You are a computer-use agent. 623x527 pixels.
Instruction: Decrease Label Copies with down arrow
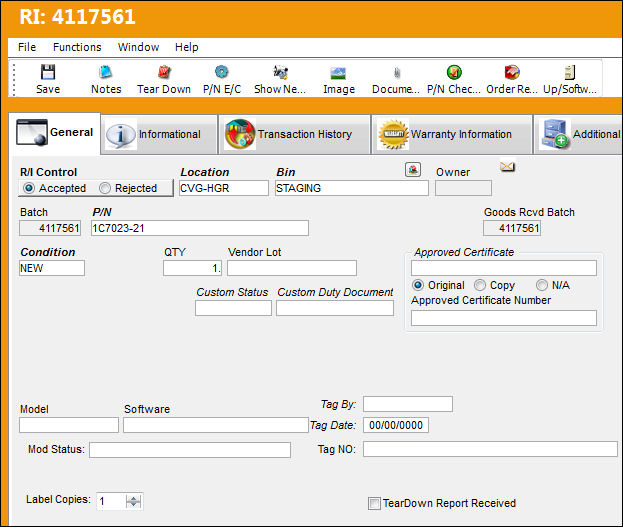point(134,505)
